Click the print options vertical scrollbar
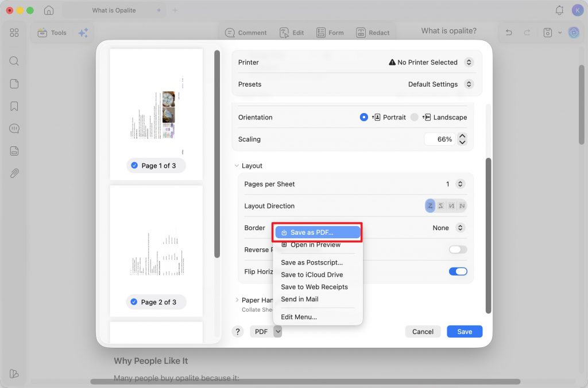588x388 pixels. [x=488, y=235]
